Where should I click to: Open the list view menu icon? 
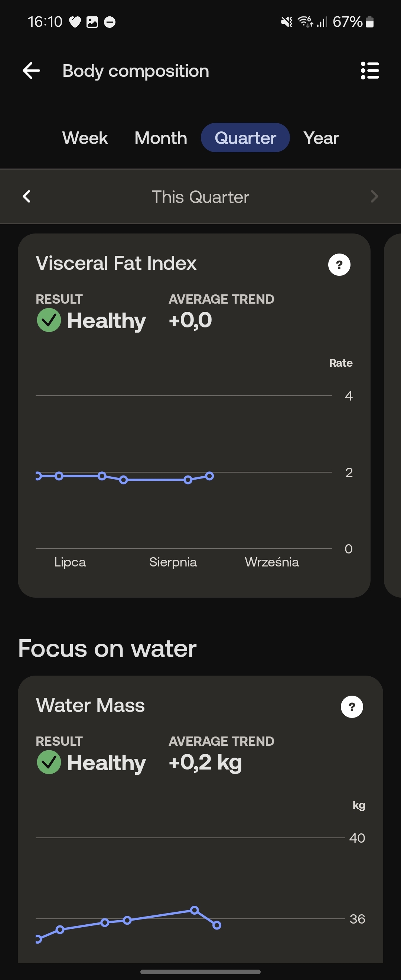[369, 71]
